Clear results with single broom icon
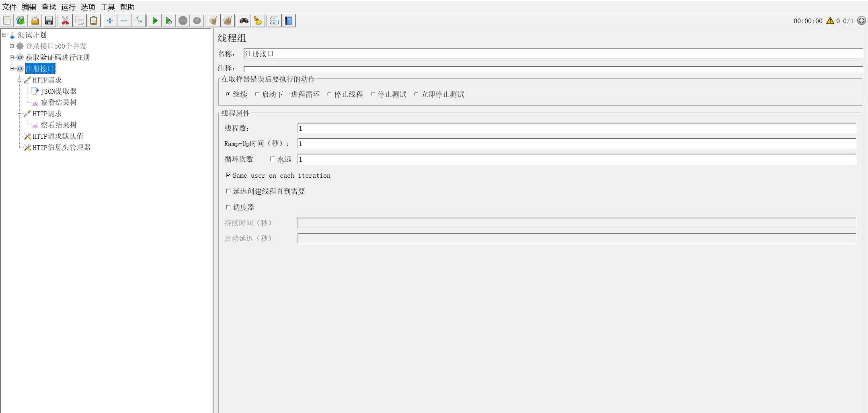Image resolution: width=868 pixels, height=413 pixels. (x=213, y=21)
